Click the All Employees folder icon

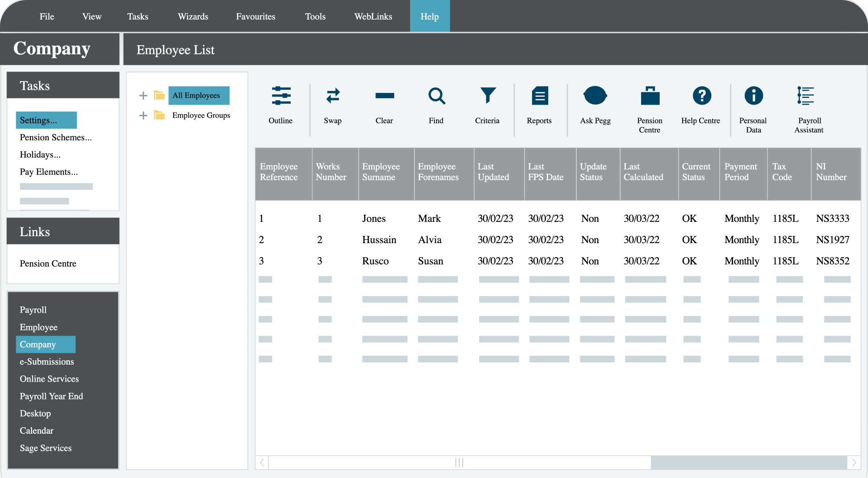pos(159,95)
